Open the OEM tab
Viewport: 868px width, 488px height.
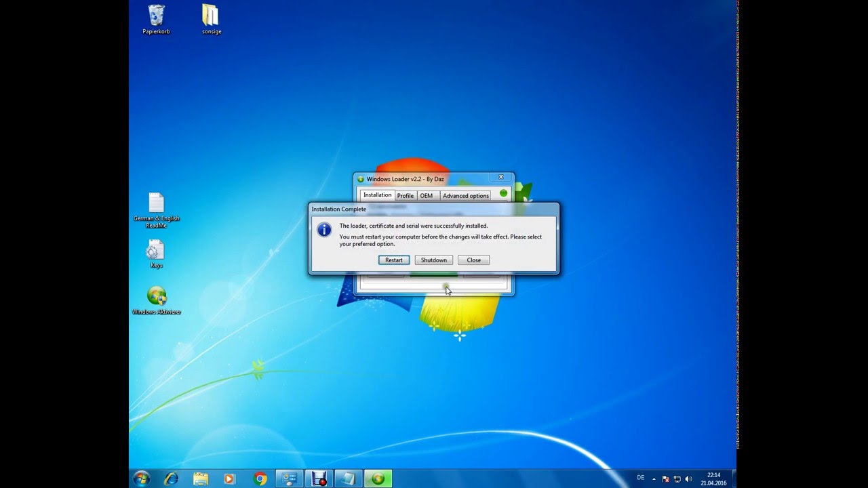426,196
